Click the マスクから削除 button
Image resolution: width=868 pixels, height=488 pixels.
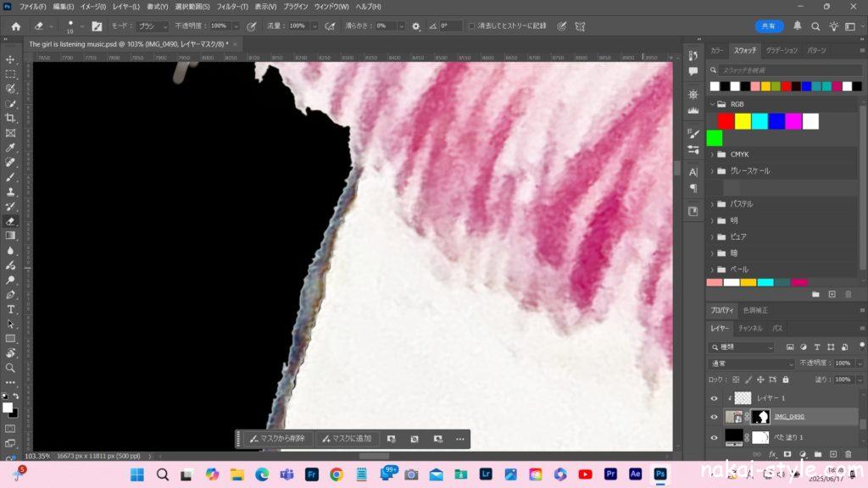[x=276, y=439]
